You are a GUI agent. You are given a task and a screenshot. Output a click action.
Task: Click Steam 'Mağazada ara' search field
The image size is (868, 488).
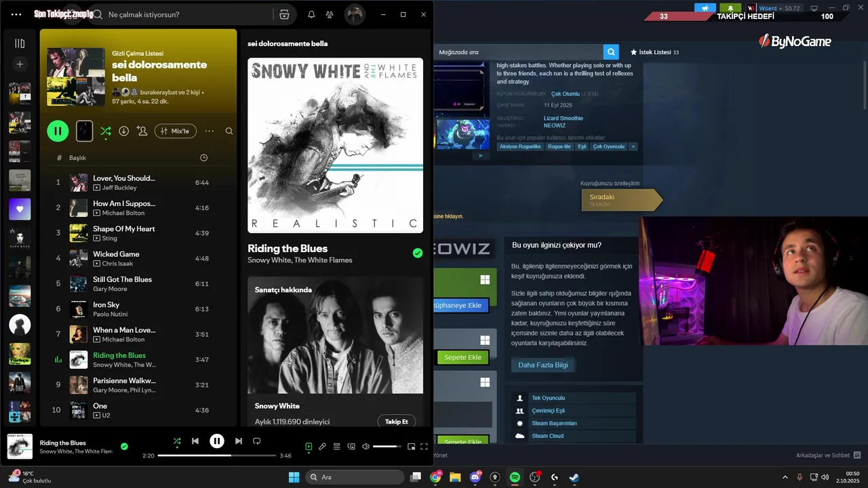pos(519,52)
